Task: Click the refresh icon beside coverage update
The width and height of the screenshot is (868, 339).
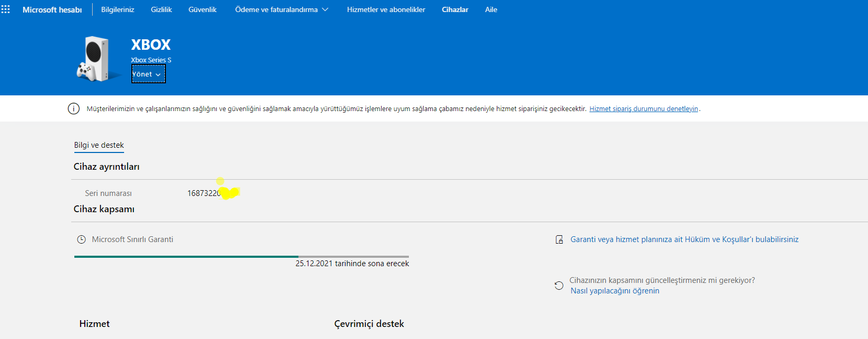Action: pyautogui.click(x=559, y=286)
